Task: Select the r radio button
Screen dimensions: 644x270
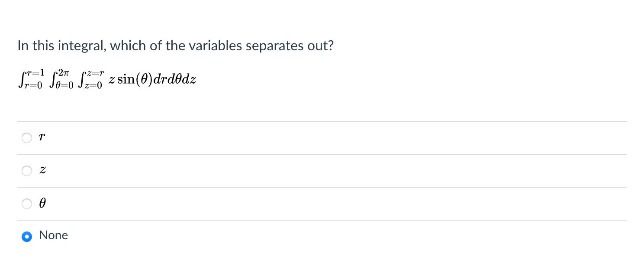Action: (x=27, y=138)
